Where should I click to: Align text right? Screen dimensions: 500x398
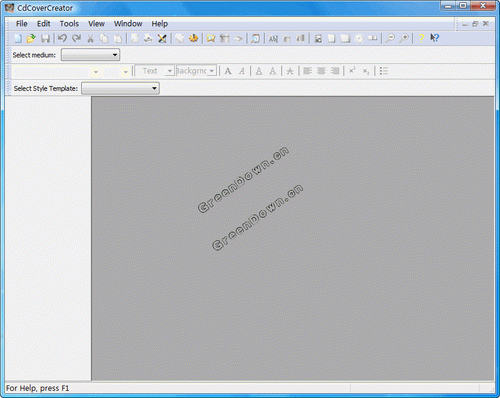coord(335,71)
